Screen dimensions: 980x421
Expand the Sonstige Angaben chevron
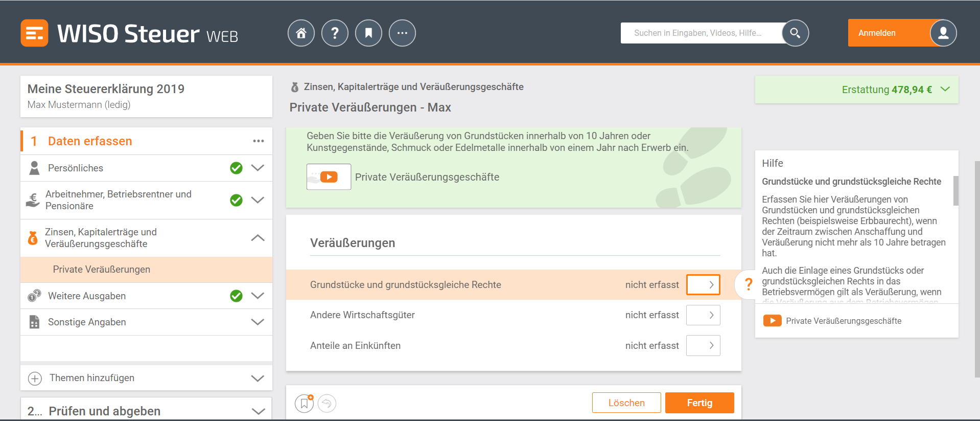click(x=258, y=322)
